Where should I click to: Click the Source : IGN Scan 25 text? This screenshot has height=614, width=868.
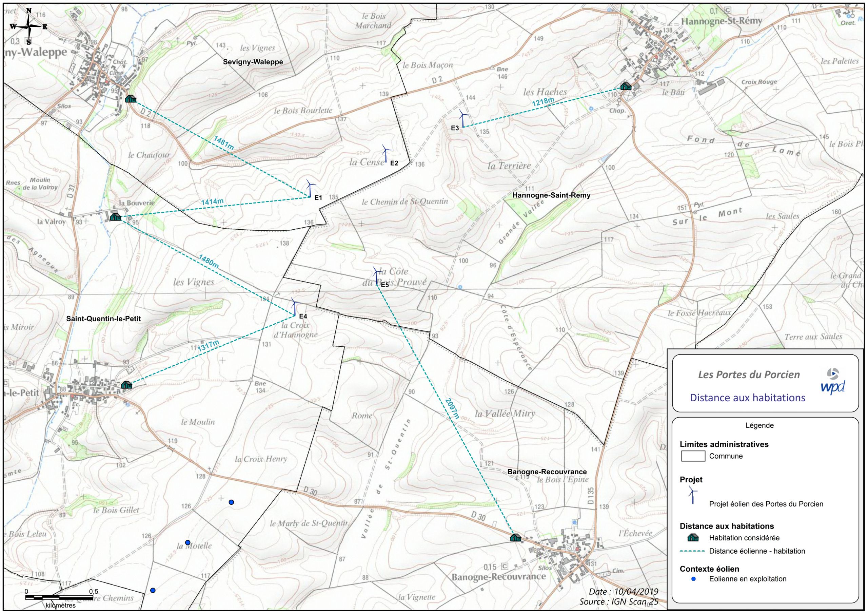coord(619,601)
